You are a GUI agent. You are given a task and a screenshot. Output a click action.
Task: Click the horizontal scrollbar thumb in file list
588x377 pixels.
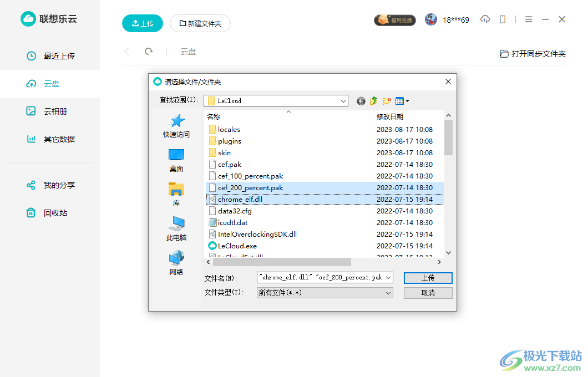pyautogui.click(x=282, y=262)
